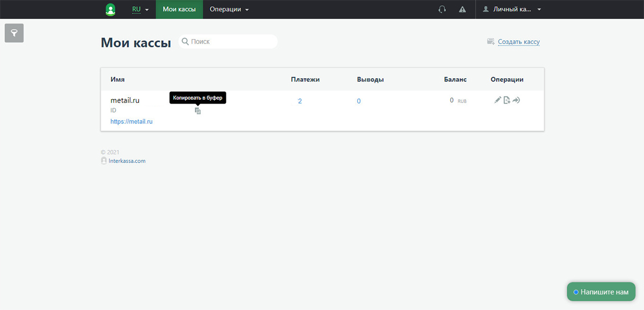Click the payments count 2
Image resolution: width=644 pixels, height=310 pixels.
click(x=300, y=101)
